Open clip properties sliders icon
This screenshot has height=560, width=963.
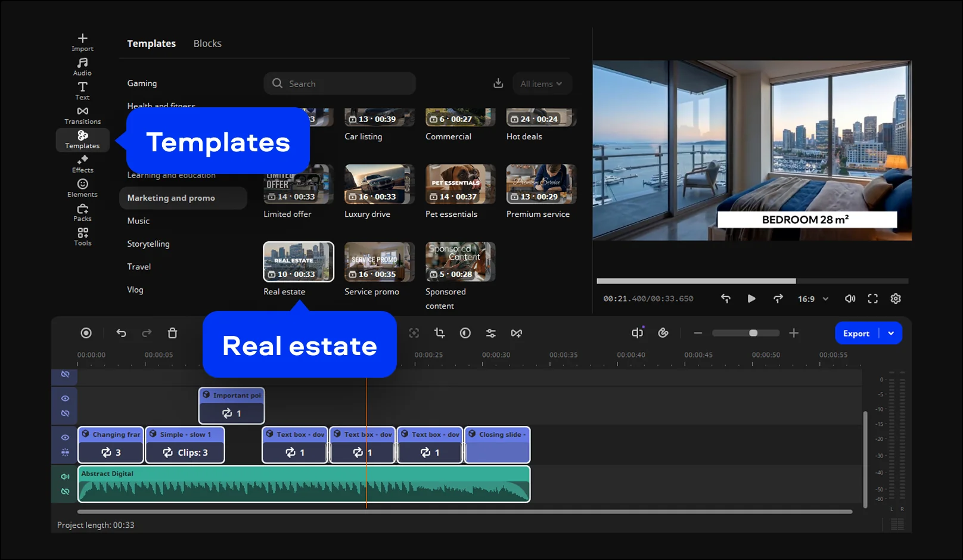(x=491, y=333)
